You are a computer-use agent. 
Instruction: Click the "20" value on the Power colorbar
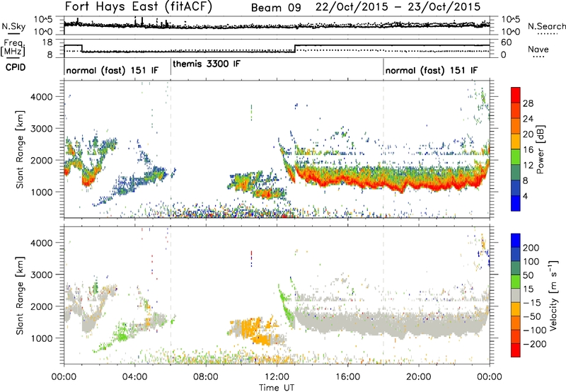528,134
